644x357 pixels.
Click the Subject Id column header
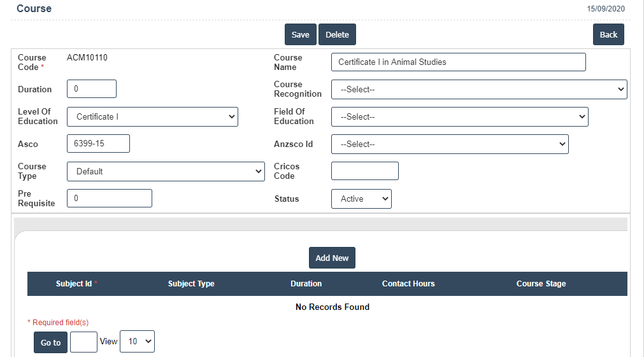point(75,284)
